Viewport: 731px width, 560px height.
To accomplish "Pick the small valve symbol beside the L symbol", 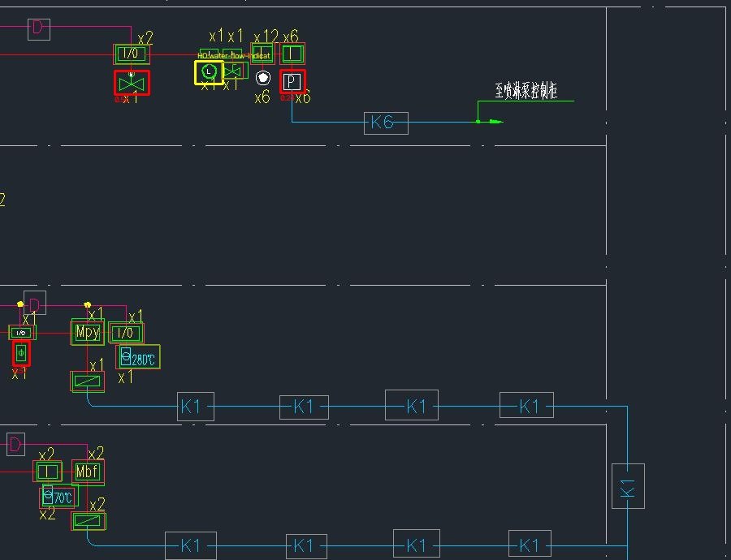I will pyautogui.click(x=232, y=71).
